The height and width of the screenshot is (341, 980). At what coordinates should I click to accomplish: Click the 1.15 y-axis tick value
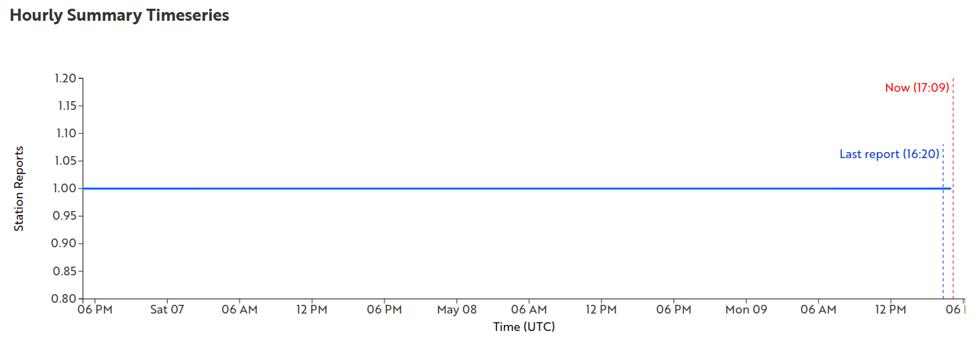pos(65,106)
